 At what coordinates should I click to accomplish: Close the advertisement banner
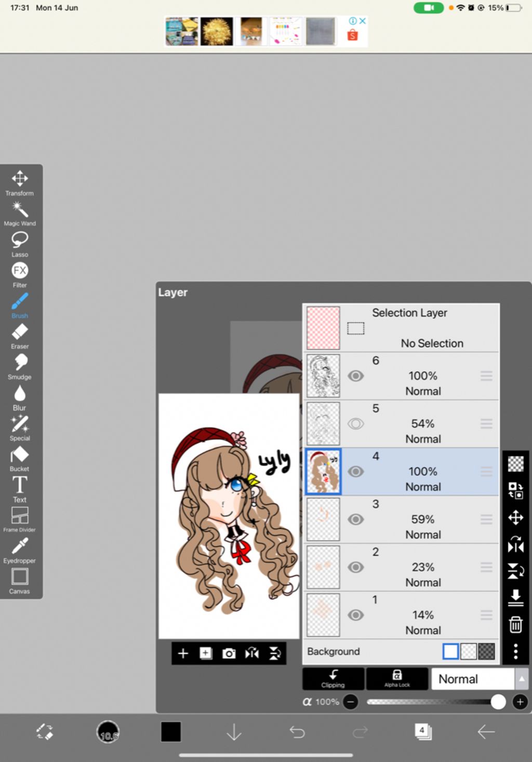pos(363,21)
